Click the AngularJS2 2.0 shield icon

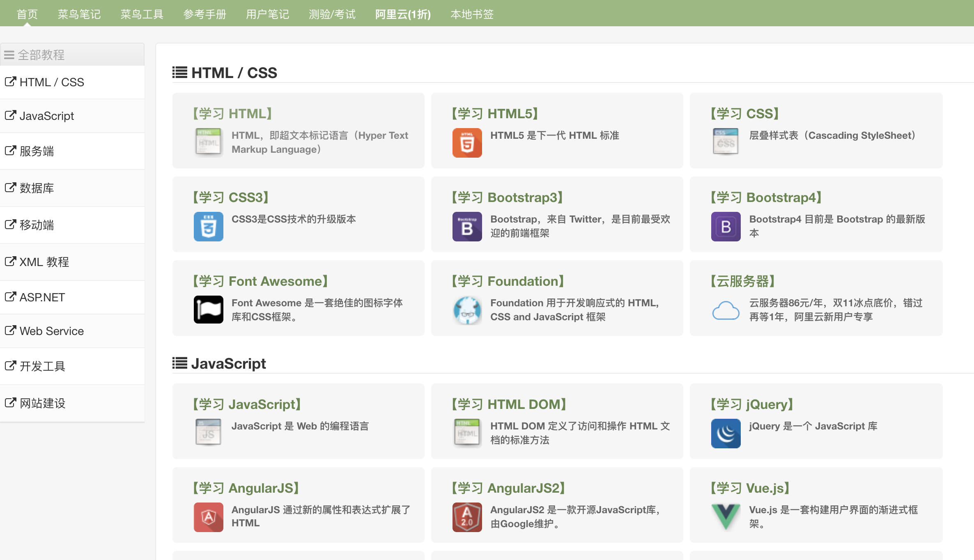[467, 517]
